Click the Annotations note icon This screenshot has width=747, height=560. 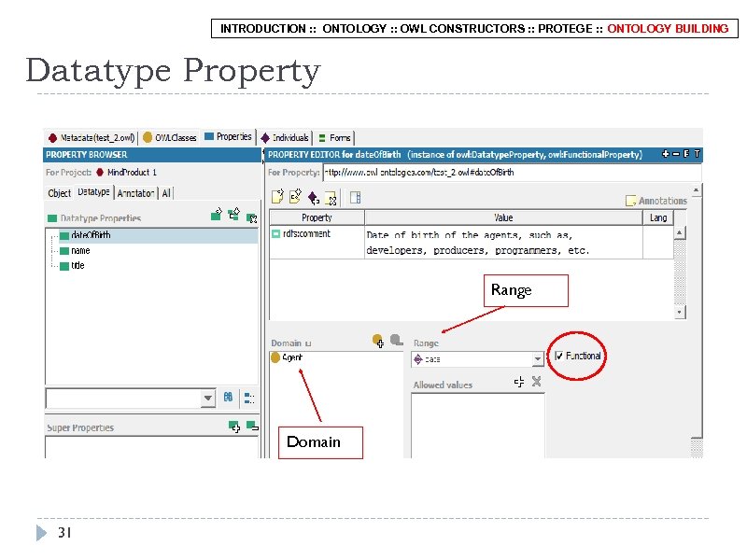click(x=630, y=201)
